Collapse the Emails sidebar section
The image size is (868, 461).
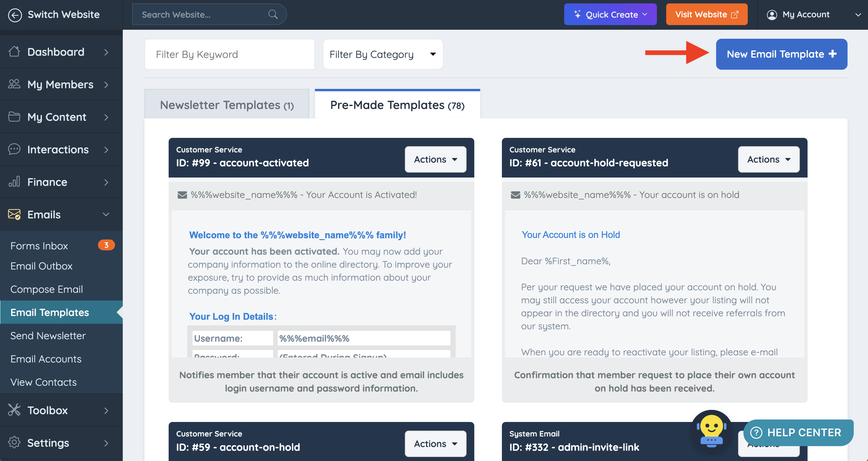pos(106,214)
